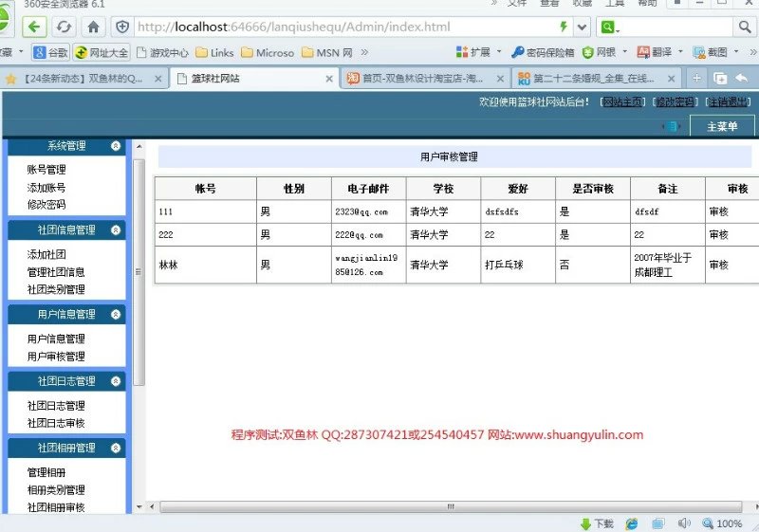Open 管理相册 in sidebar
759x532 pixels.
[x=46, y=472]
